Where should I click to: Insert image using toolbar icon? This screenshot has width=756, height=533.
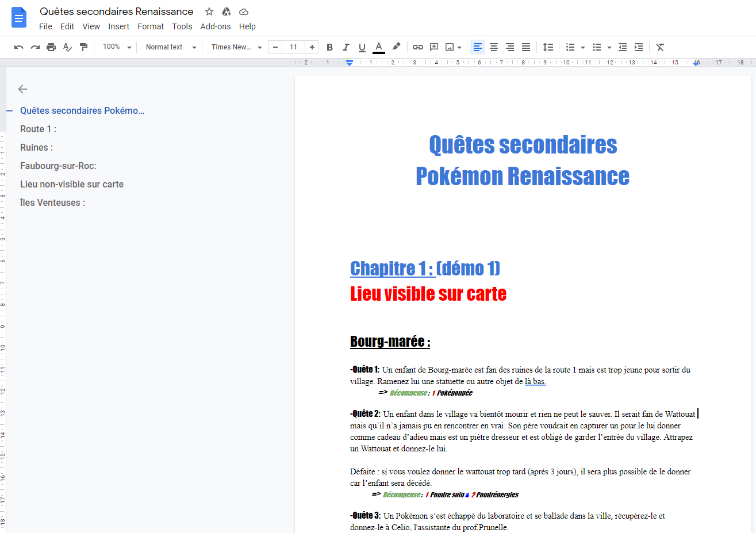tap(450, 47)
